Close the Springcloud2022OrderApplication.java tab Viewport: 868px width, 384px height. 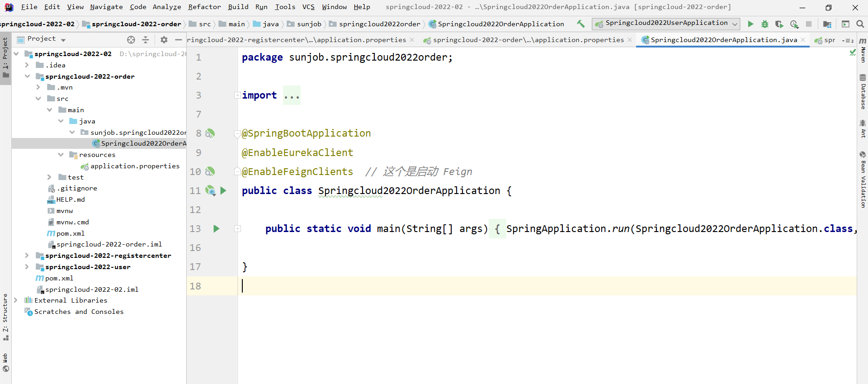[x=803, y=40]
